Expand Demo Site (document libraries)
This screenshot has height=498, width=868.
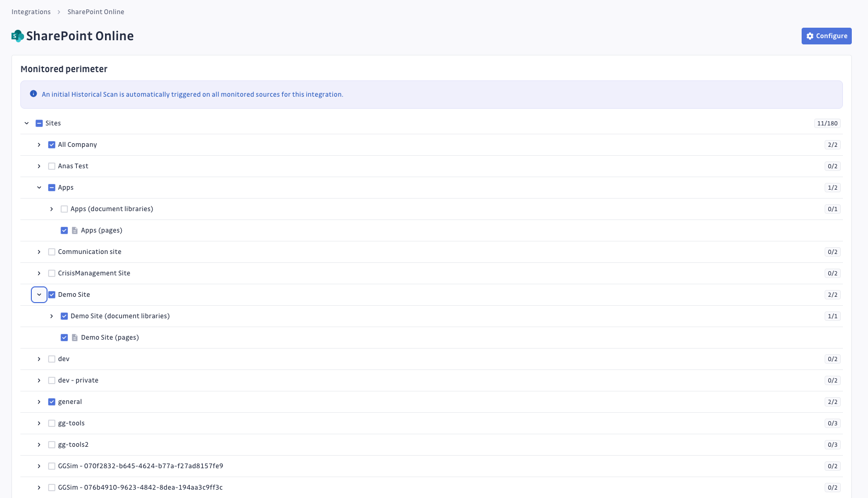[52, 316]
